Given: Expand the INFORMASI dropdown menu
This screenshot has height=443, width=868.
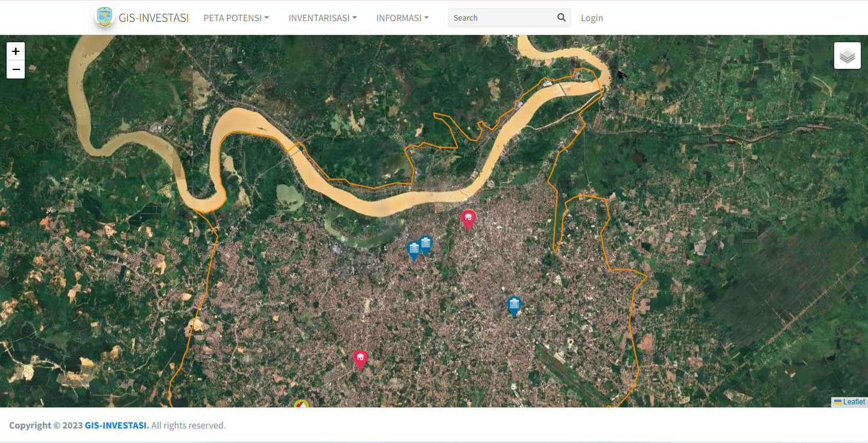Looking at the screenshot, I should coord(402,18).
